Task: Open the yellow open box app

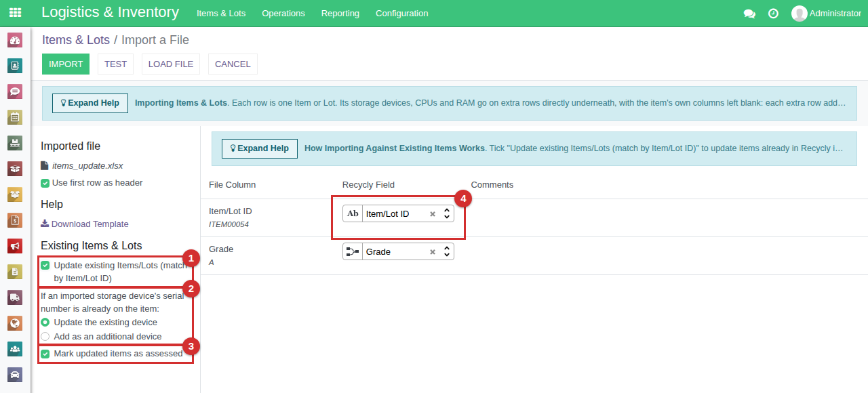Action: (x=15, y=194)
